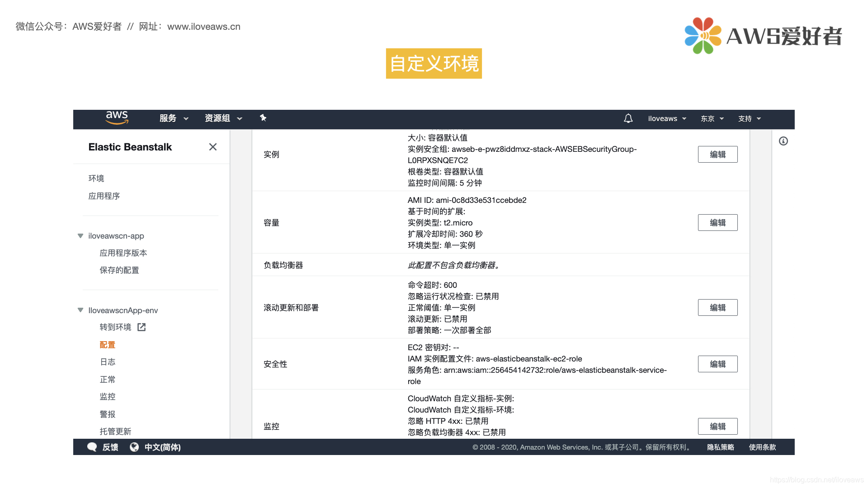Click the 此配置不包含负载均衡器 text

pyautogui.click(x=453, y=265)
